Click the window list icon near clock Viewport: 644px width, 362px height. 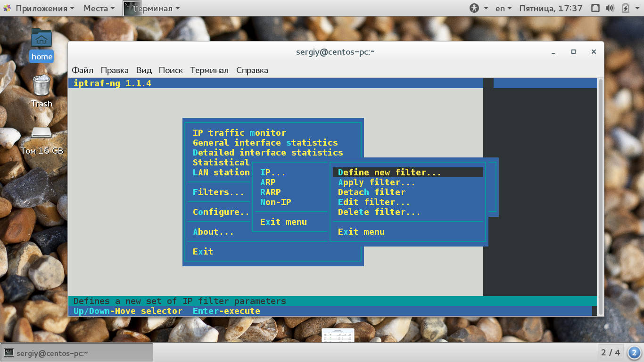595,8
